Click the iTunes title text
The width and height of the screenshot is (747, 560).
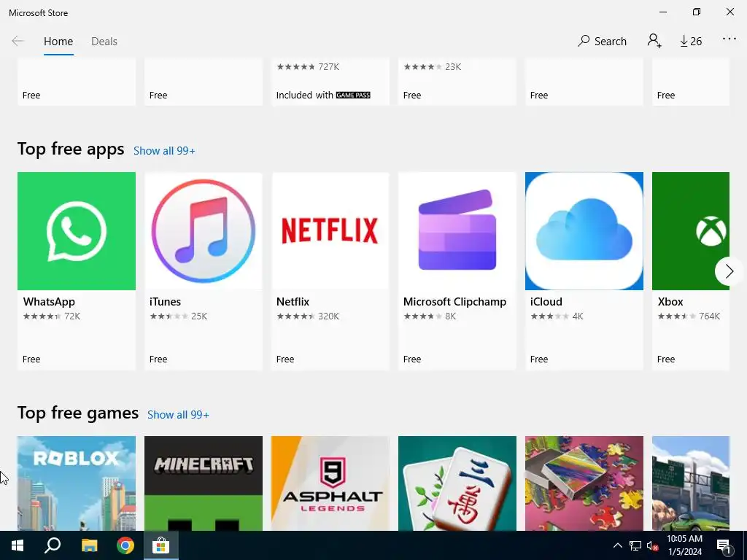pos(166,302)
